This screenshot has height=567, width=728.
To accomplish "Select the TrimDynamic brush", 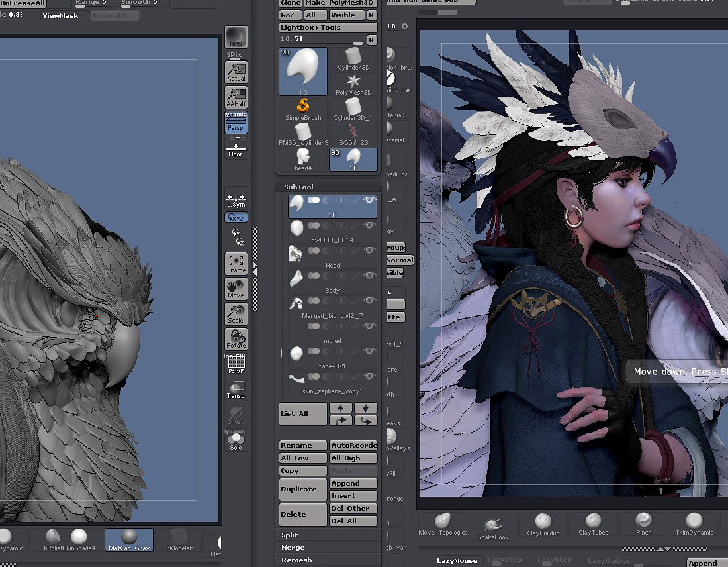I will coord(694,524).
